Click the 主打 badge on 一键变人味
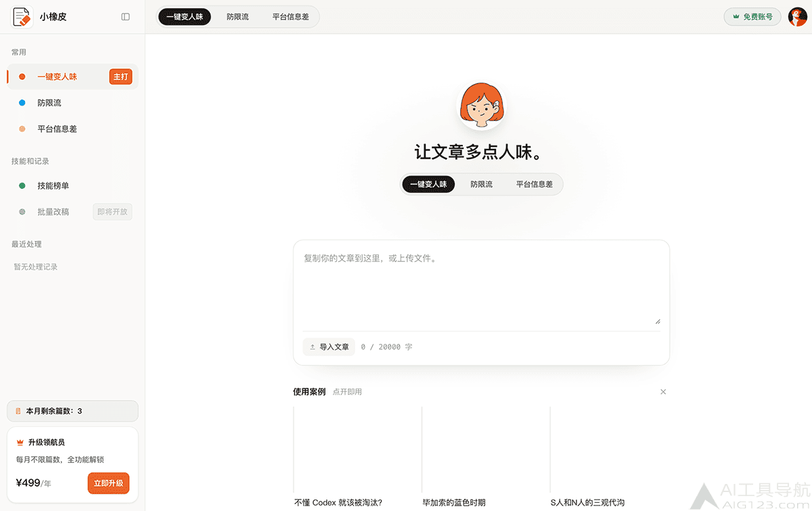 click(x=120, y=76)
